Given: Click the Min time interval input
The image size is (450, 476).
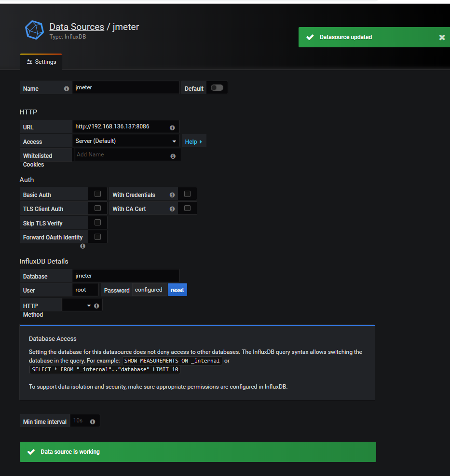Looking at the screenshot, I should 85,420.
